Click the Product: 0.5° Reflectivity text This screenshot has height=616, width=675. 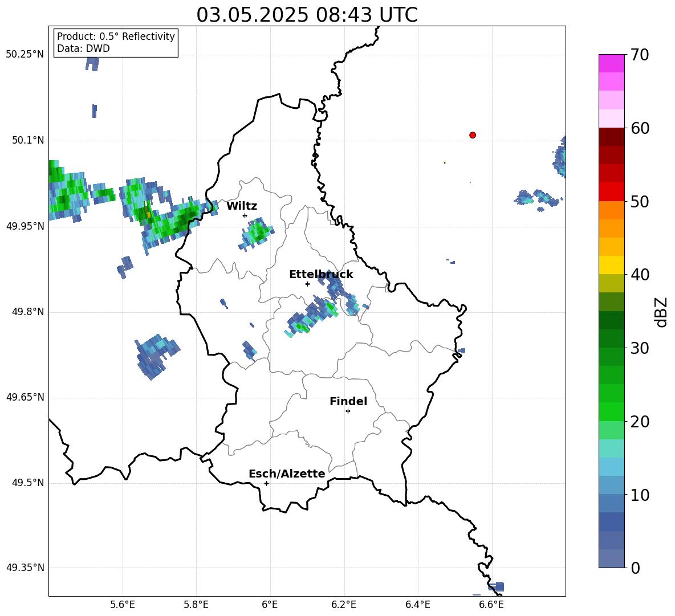click(116, 36)
